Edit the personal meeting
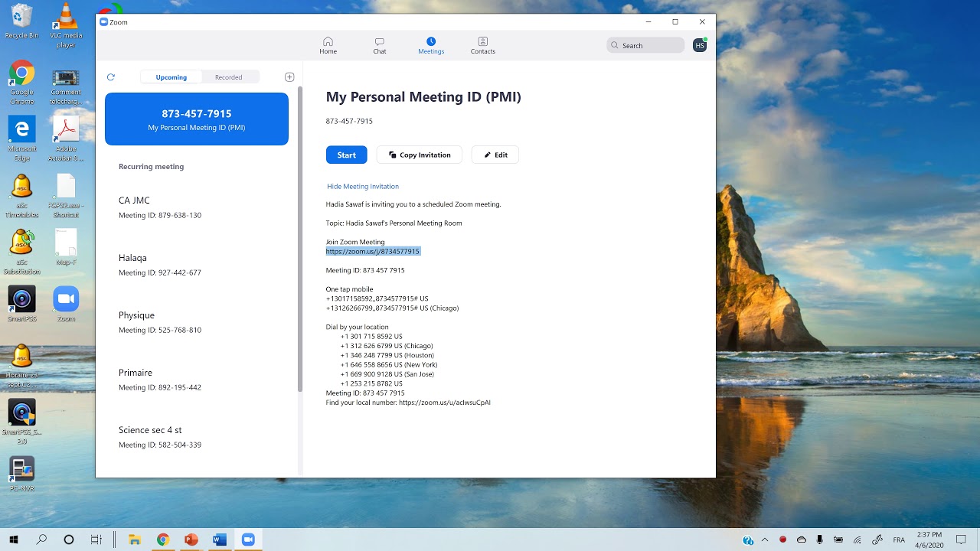This screenshot has height=551, width=980. click(495, 155)
